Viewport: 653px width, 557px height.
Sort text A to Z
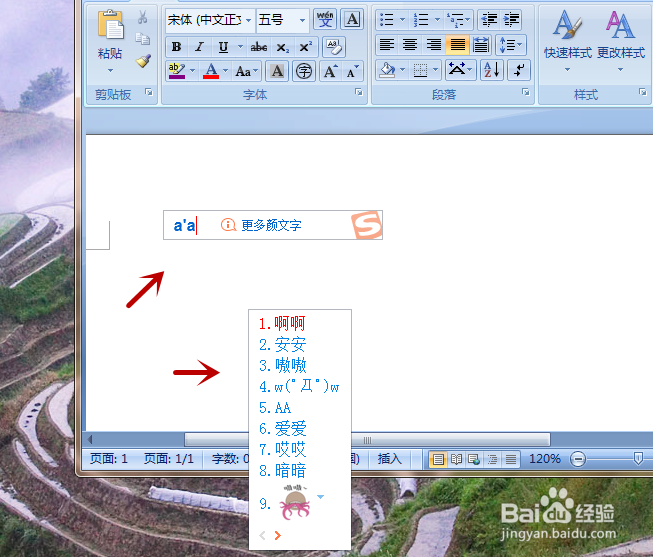(x=492, y=70)
